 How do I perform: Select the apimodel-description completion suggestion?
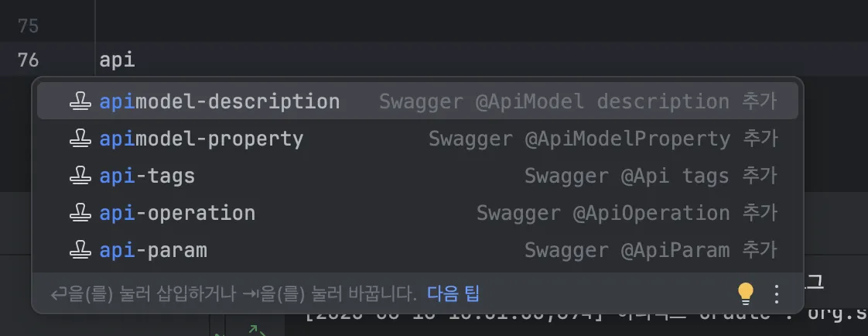[219, 102]
